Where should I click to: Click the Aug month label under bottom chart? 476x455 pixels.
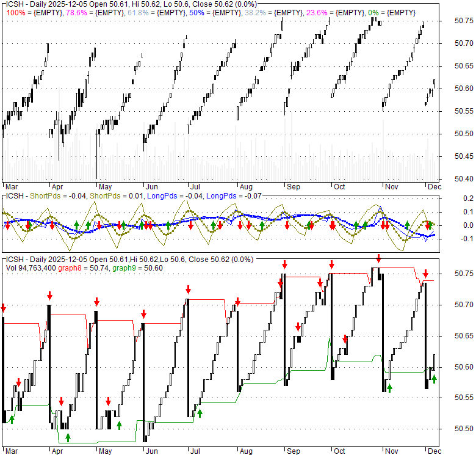(x=246, y=451)
